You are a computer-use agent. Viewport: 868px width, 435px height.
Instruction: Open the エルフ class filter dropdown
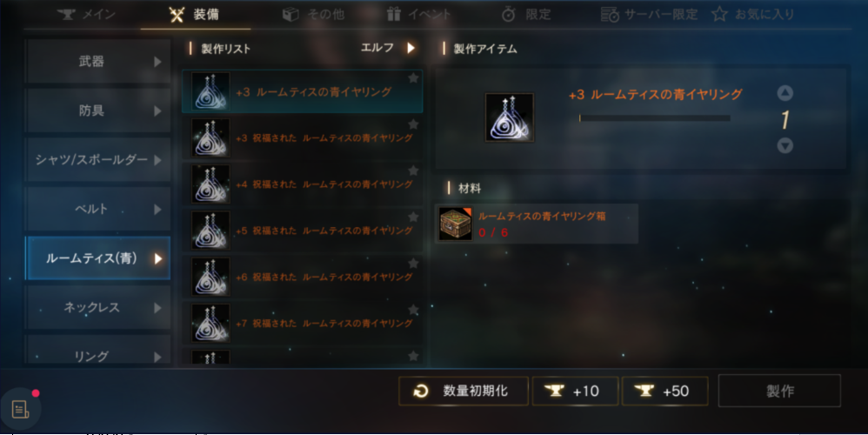tap(388, 48)
